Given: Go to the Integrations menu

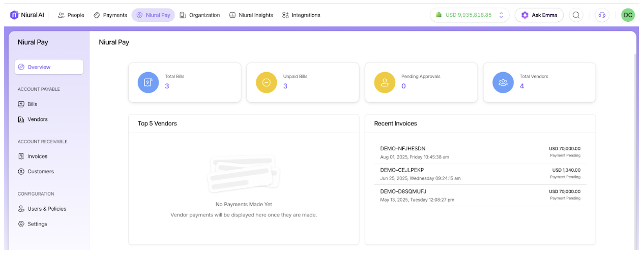Looking at the screenshot, I should [301, 15].
